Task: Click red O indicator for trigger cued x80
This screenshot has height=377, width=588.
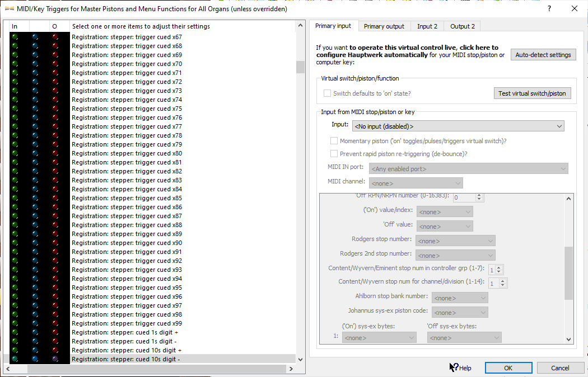Action: pos(55,153)
